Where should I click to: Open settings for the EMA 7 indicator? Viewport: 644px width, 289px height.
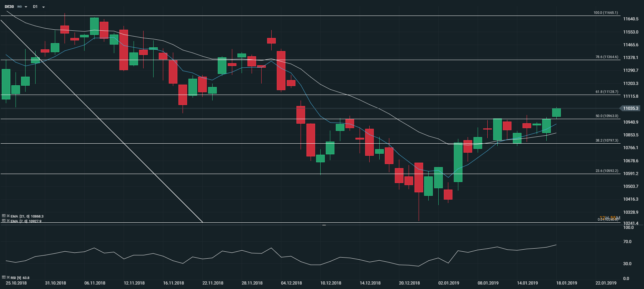click(4, 221)
